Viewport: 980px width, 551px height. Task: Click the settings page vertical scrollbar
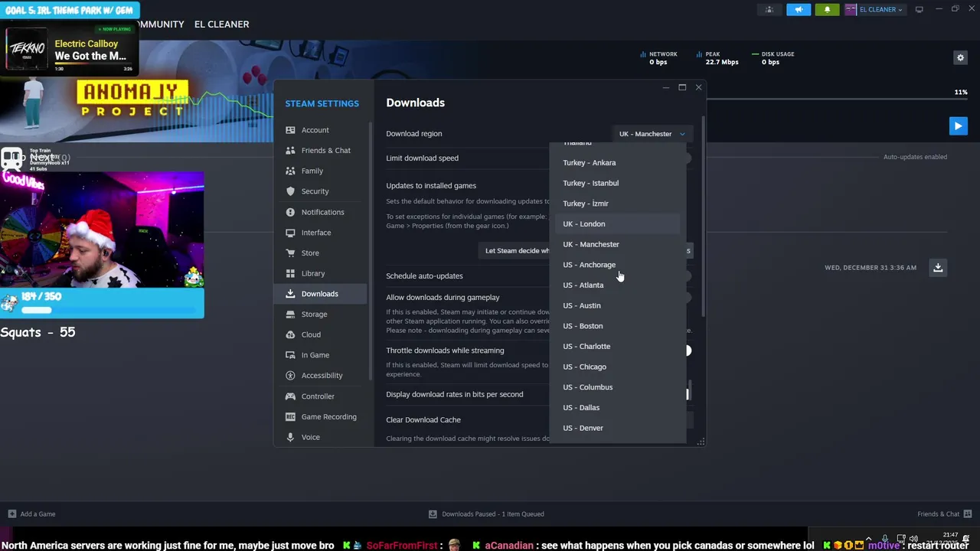coord(702,218)
